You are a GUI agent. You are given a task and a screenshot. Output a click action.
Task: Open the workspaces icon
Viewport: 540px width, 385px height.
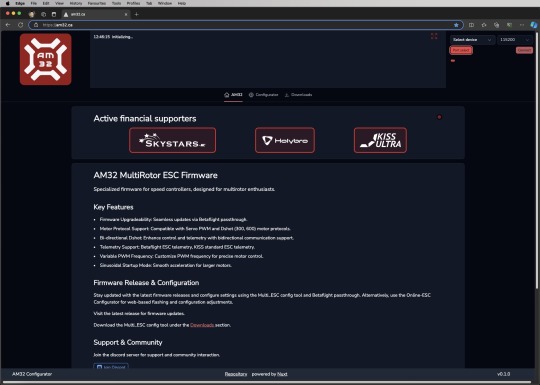click(x=43, y=14)
